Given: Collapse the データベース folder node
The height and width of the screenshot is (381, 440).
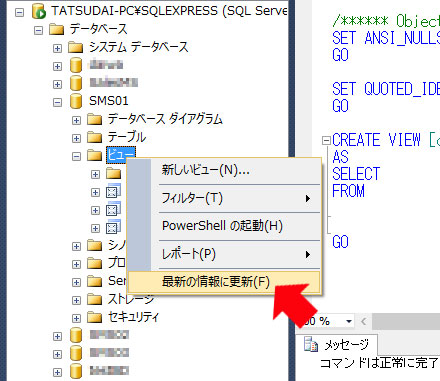Looking at the screenshot, I should click(38, 31).
